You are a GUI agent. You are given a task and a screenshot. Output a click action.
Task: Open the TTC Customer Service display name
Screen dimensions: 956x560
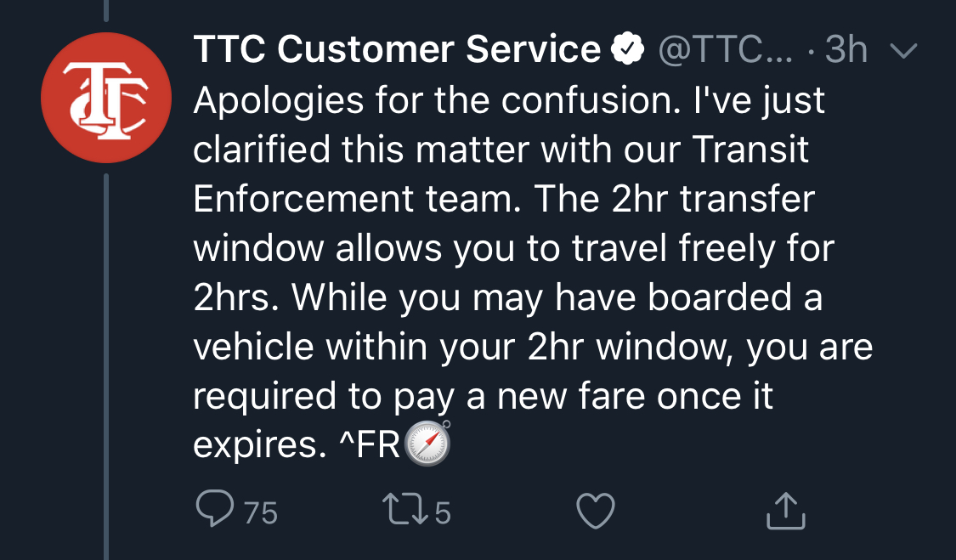(397, 50)
